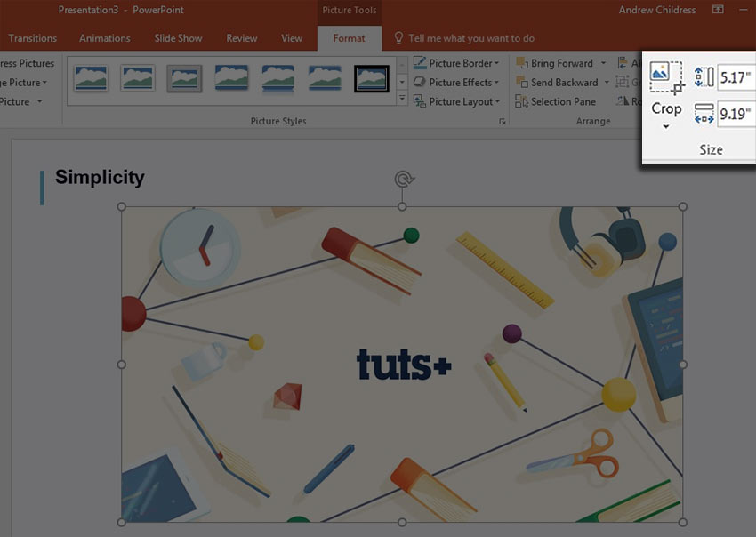
Task: Open the View tab
Action: [292, 38]
